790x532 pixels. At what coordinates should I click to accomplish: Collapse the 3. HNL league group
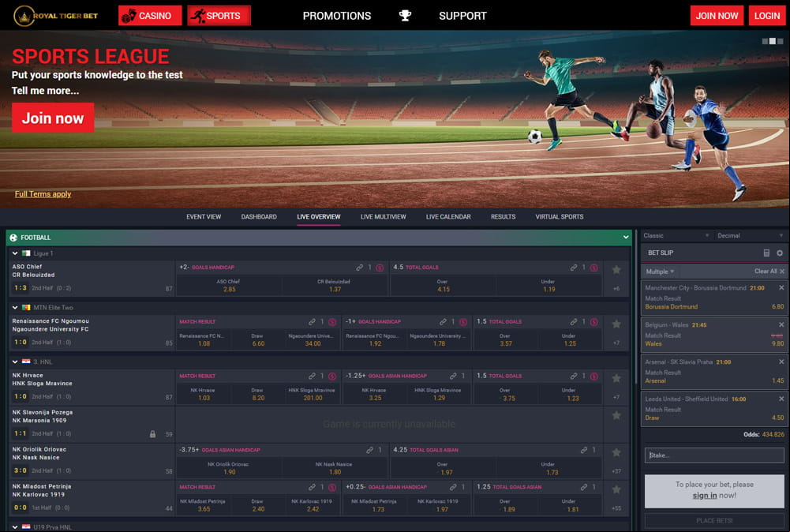[x=15, y=362]
